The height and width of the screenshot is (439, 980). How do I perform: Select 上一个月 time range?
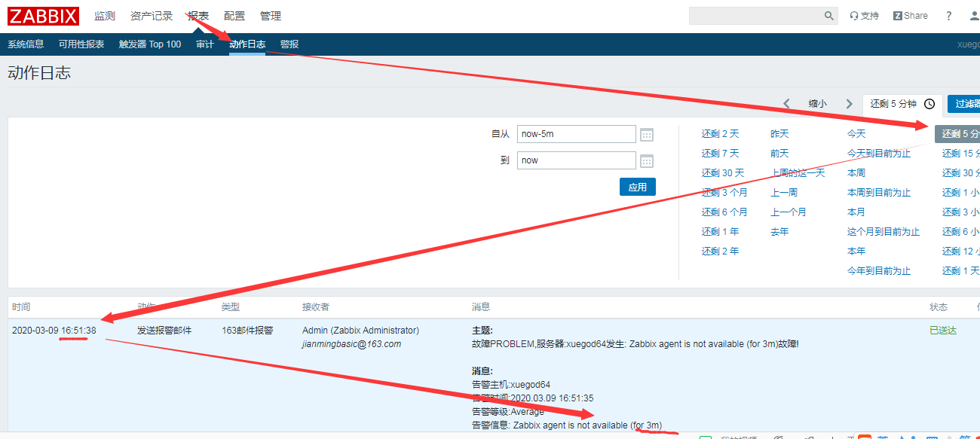point(789,212)
